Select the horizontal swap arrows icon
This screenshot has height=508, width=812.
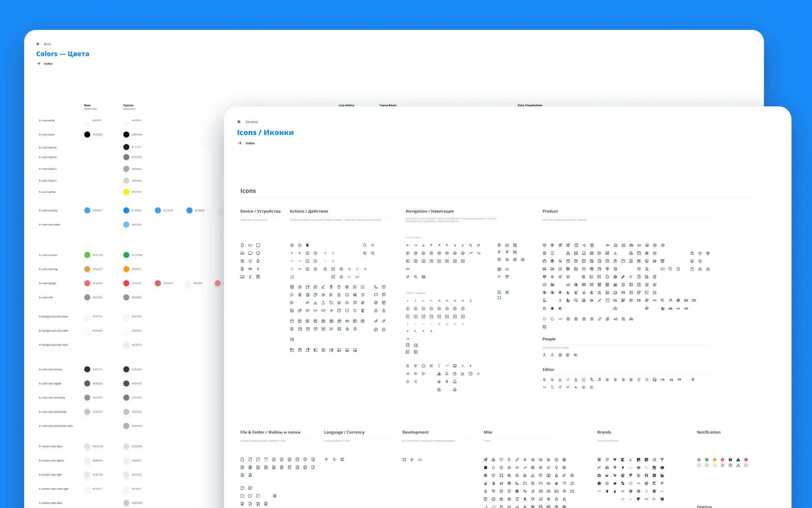tap(408, 277)
